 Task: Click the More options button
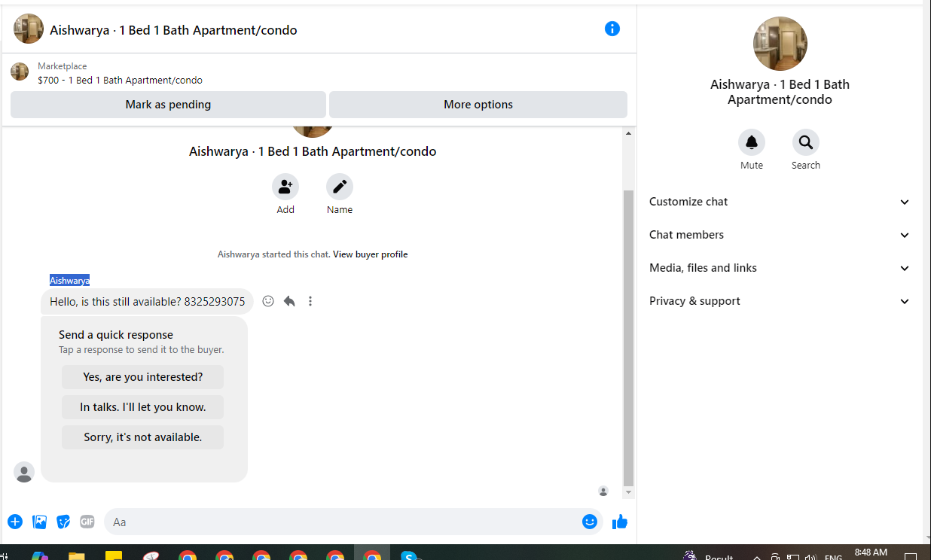478,105
